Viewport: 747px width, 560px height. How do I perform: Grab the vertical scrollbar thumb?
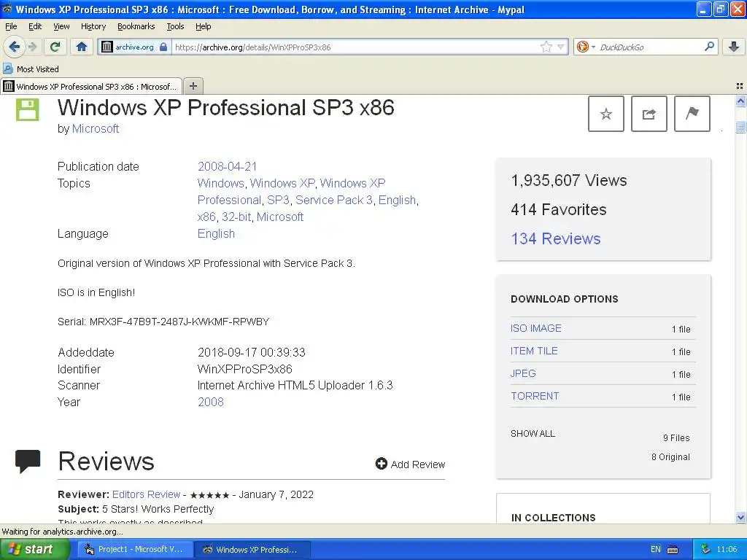(x=740, y=127)
